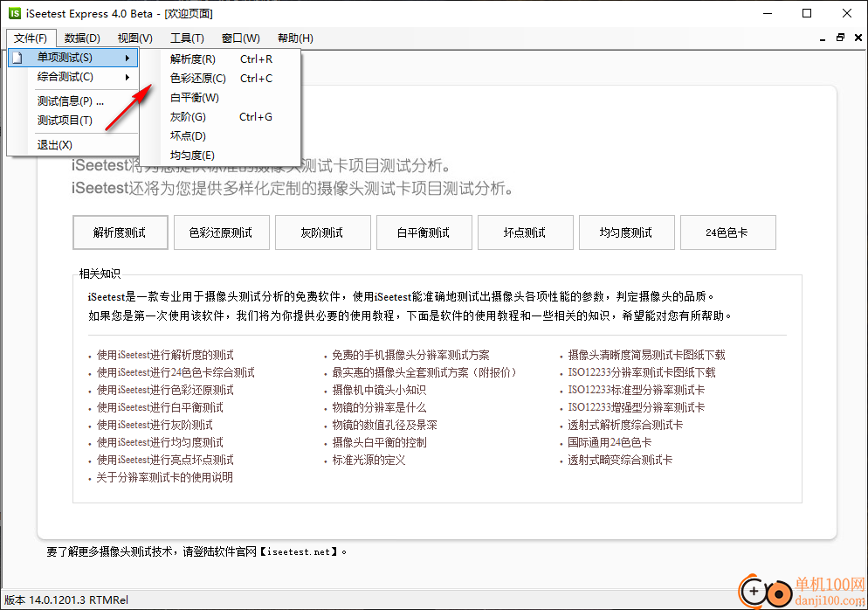
Task: Open link 使用iSeetest进行灰阶测试
Action: [x=155, y=425]
